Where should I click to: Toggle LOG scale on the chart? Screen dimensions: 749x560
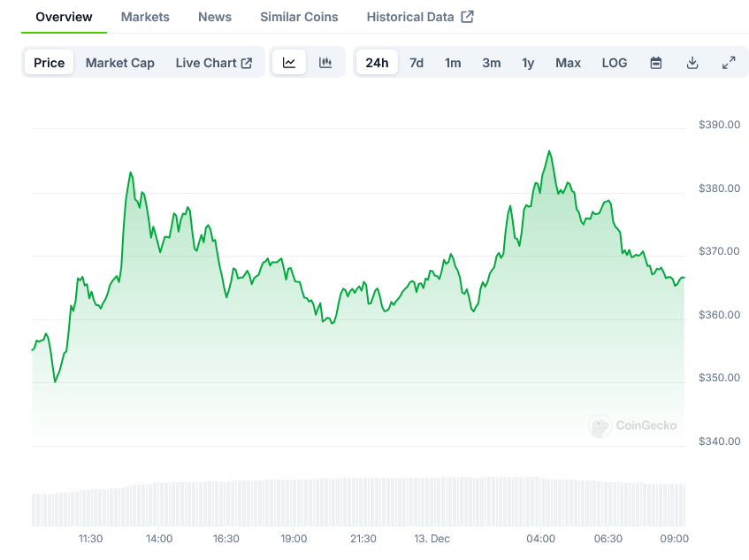click(x=615, y=63)
